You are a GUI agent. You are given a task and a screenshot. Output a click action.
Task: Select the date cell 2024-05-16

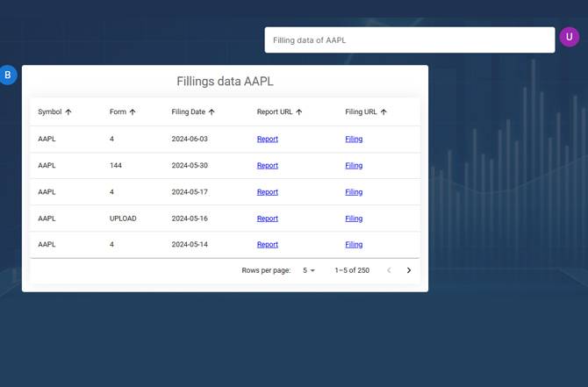pos(190,219)
